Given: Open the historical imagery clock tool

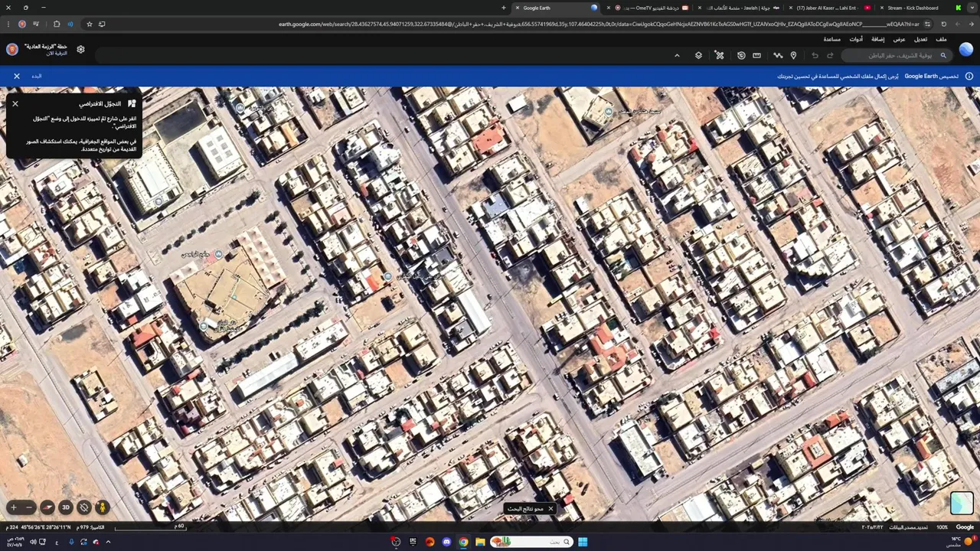Looking at the screenshot, I should [741, 55].
